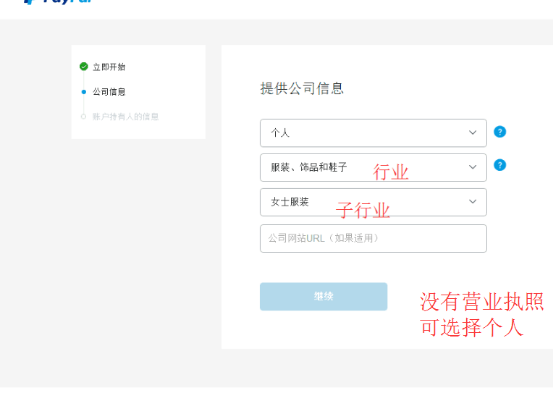The width and height of the screenshot is (554, 399).
Task: Expand chevron on the industry selector
Action: [472, 167]
